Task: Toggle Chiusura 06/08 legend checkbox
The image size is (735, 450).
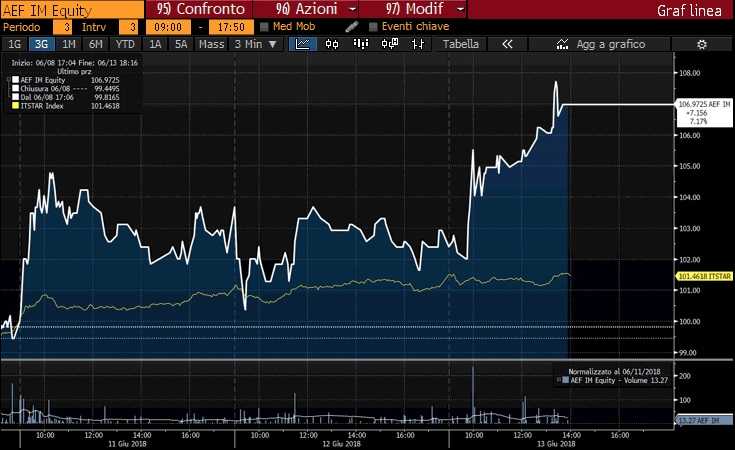Action: click(x=15, y=89)
